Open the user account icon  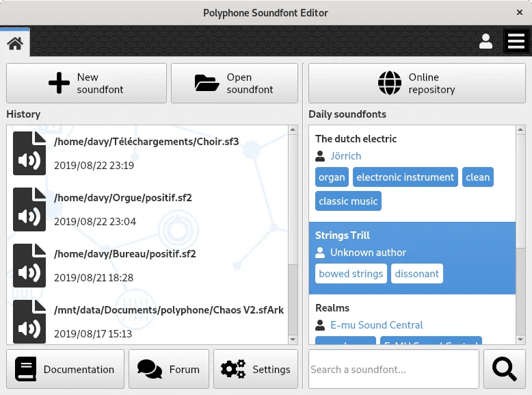(x=486, y=42)
